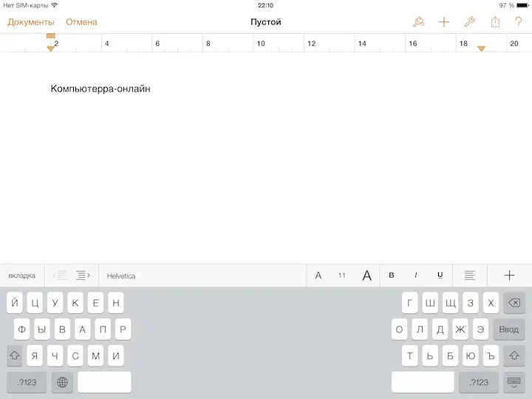
Task: Select the first-line indent marker on ruler
Action: coord(50,35)
